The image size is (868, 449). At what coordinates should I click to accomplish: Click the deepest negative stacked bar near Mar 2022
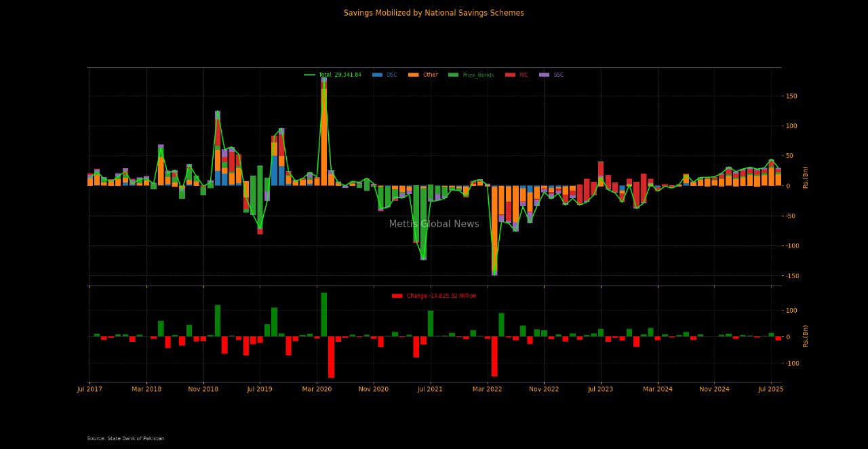click(x=494, y=231)
